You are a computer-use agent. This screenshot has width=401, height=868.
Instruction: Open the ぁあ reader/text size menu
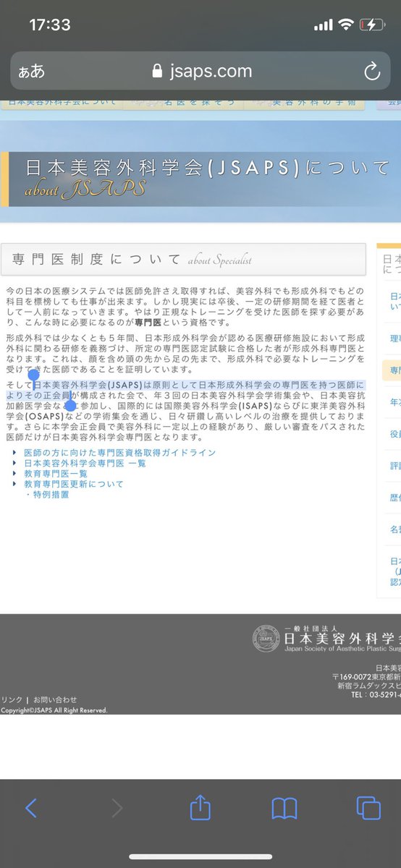click(x=32, y=71)
